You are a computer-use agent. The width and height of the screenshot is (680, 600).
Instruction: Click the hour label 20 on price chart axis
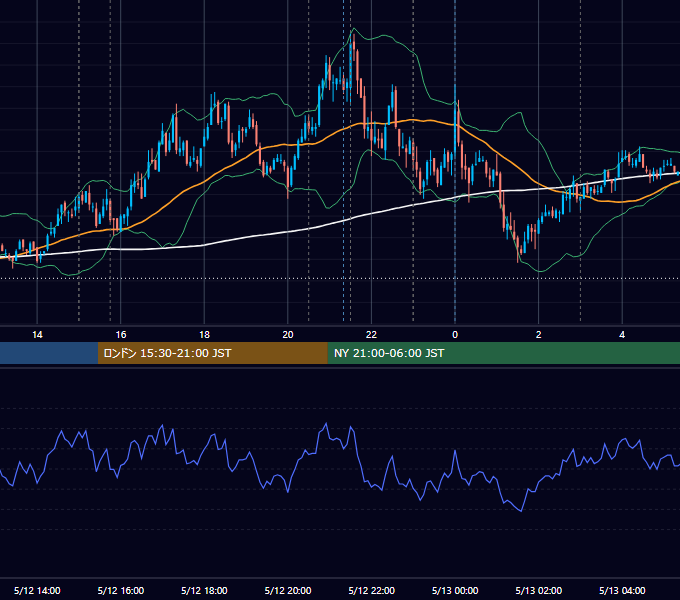288,335
